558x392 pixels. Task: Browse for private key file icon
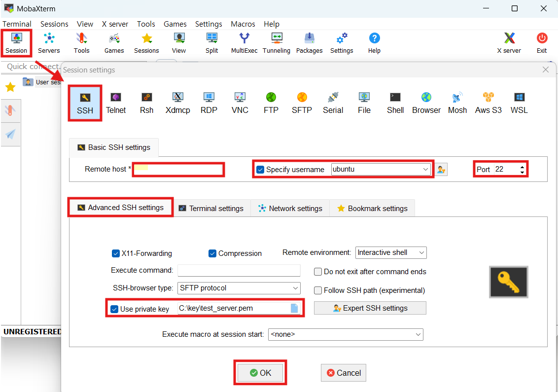pos(294,308)
